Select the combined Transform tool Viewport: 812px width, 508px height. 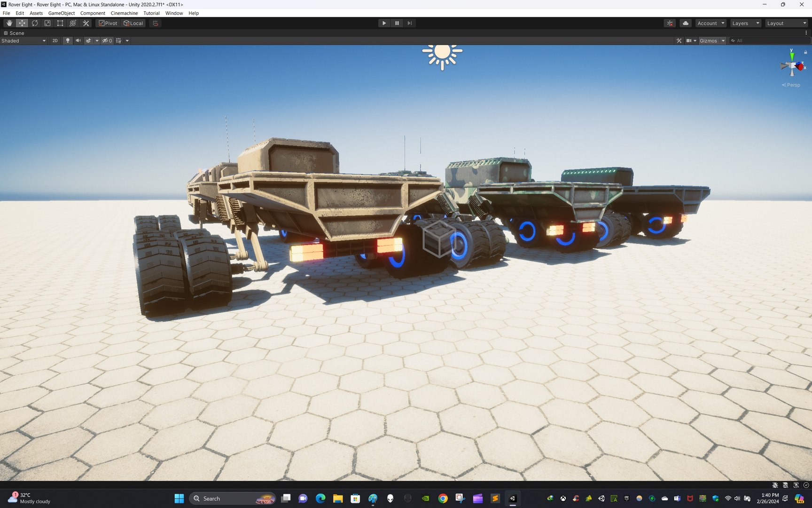coord(72,23)
